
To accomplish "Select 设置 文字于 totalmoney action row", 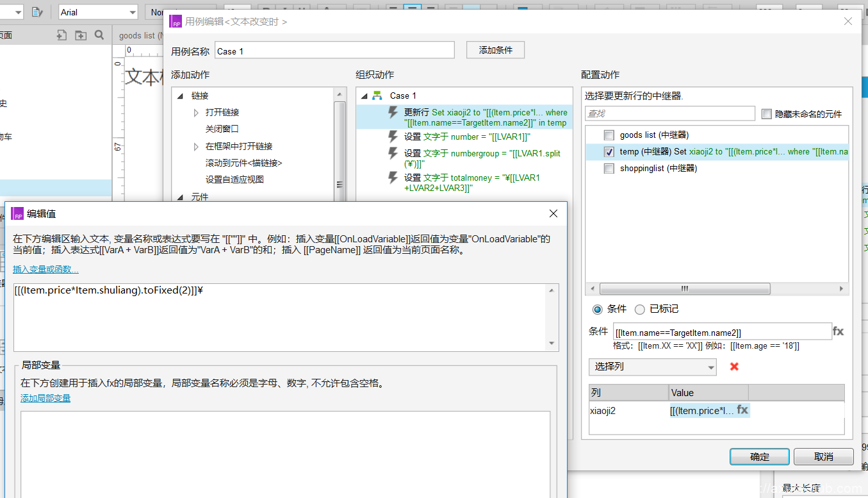I will point(464,183).
